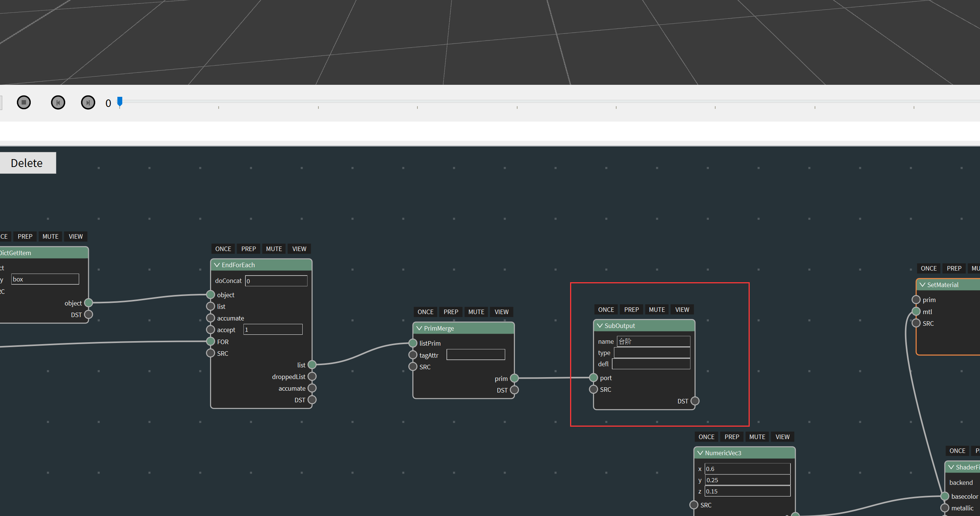The image size is (980, 516).
Task: Click the basecolor input socket
Action: point(945,496)
